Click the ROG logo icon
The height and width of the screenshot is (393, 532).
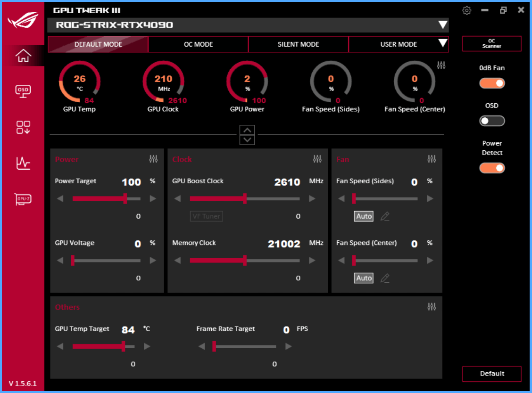[x=23, y=20]
